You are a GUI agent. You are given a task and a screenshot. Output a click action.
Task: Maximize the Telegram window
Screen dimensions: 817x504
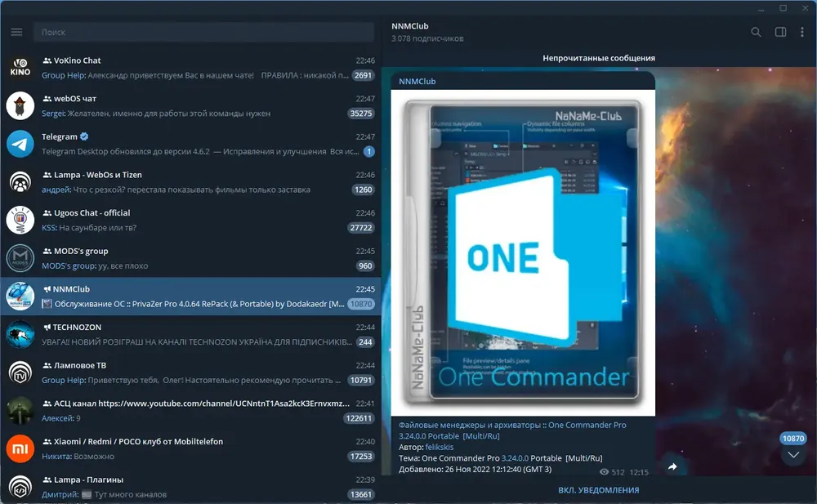pyautogui.click(x=784, y=8)
